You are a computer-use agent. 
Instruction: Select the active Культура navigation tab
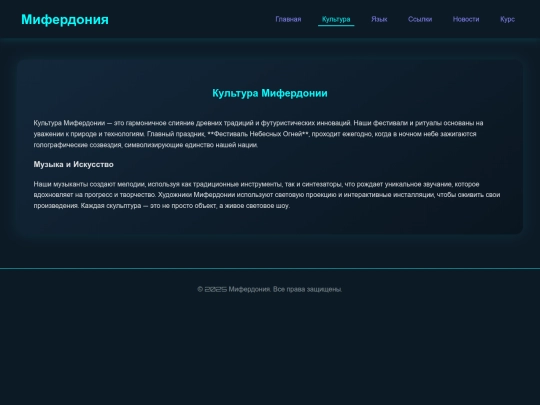coord(336,19)
